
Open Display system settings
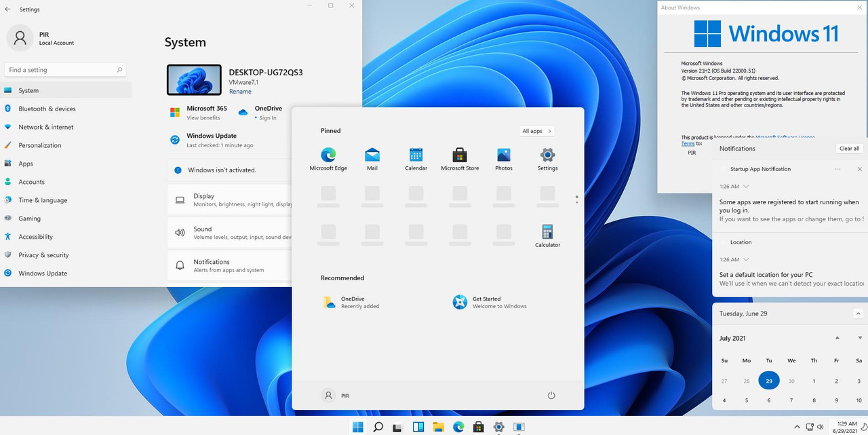[231, 200]
